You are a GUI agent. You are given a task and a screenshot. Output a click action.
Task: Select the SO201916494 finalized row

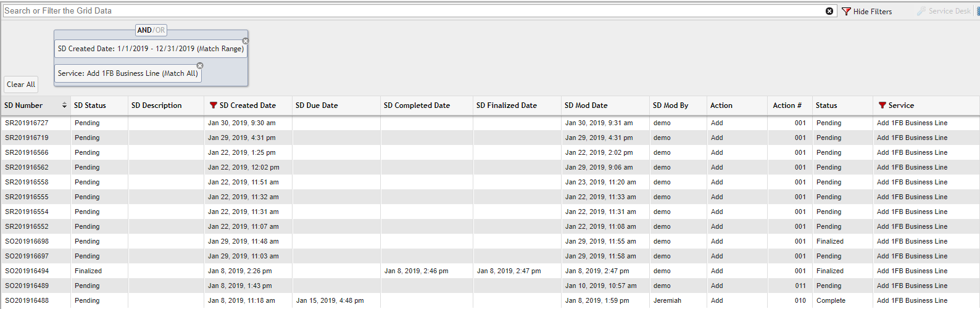tap(27, 271)
